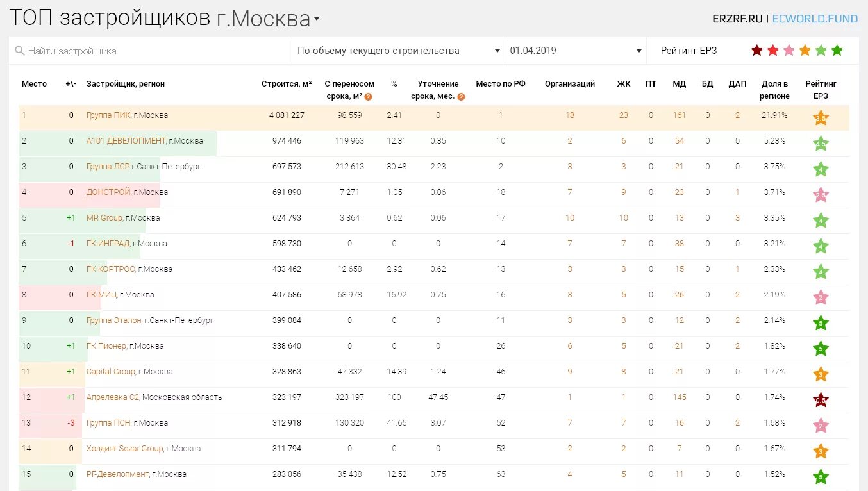Click organizations count 10 for MR Group
The width and height of the screenshot is (868, 491).
(570, 218)
